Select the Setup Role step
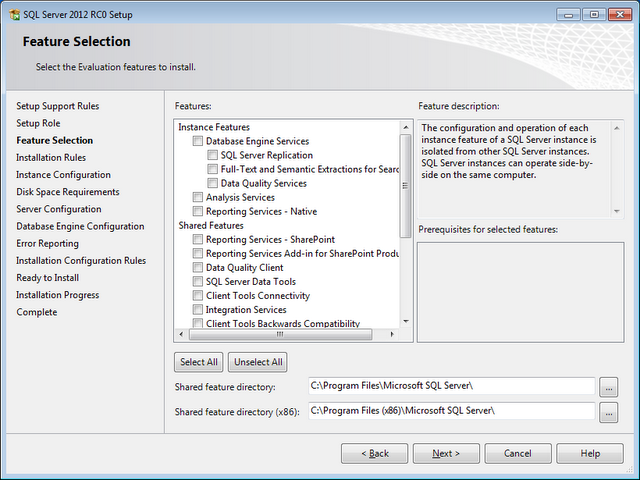Viewport: 640px width, 480px height. 38,123
